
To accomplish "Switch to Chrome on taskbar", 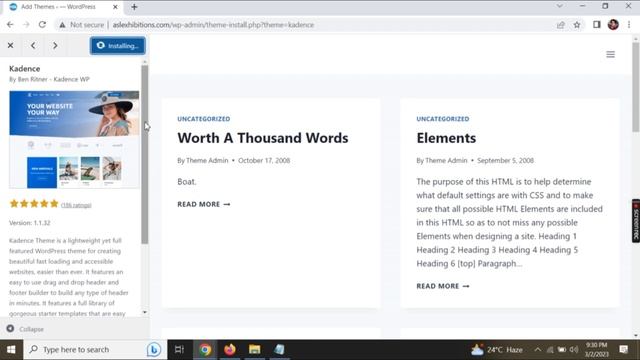I will [205, 349].
